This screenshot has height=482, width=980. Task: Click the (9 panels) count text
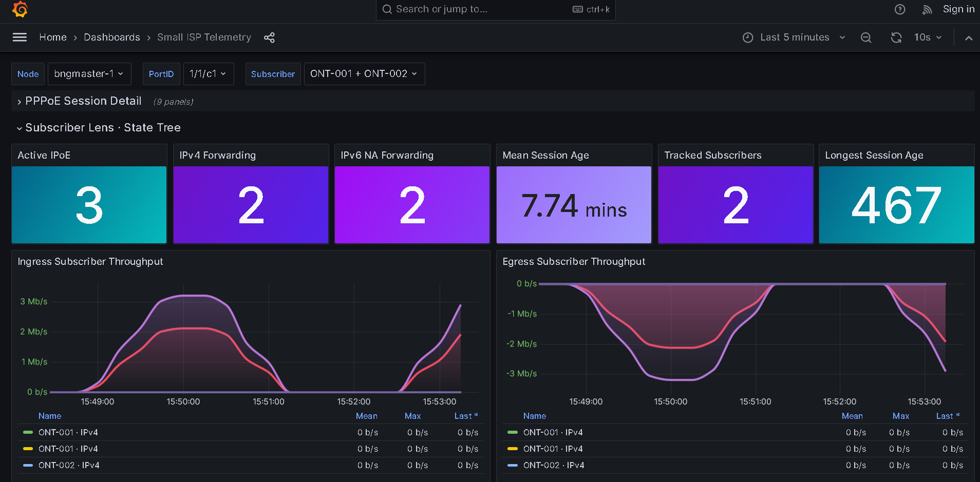pyautogui.click(x=173, y=102)
